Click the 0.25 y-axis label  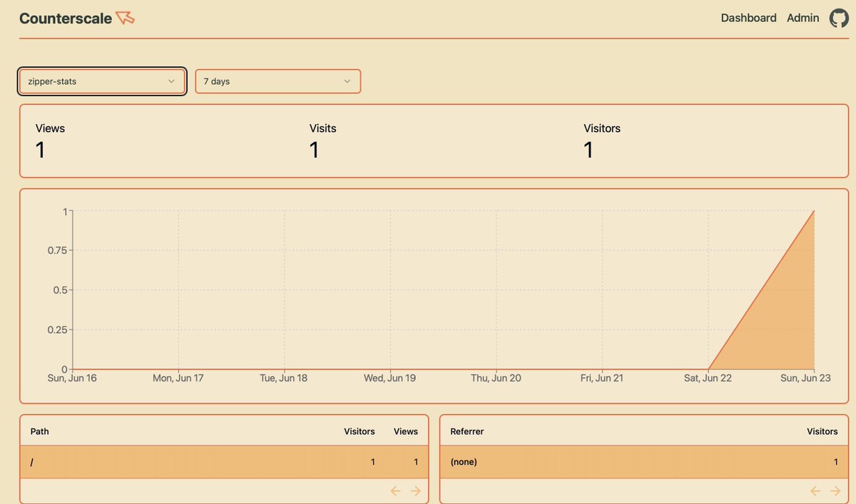click(x=57, y=329)
